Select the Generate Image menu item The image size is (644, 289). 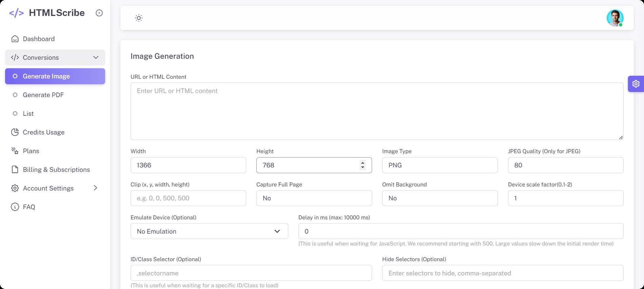pos(46,76)
